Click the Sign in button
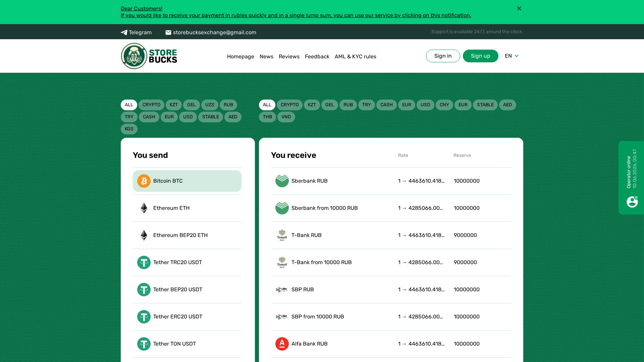This screenshot has height=362, width=644. pyautogui.click(x=443, y=56)
